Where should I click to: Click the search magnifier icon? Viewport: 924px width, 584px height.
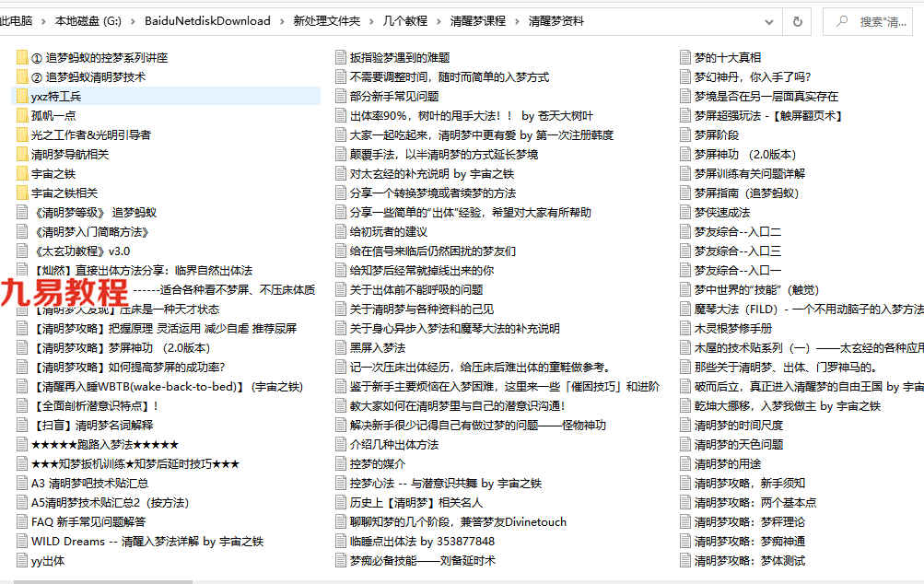(x=842, y=21)
